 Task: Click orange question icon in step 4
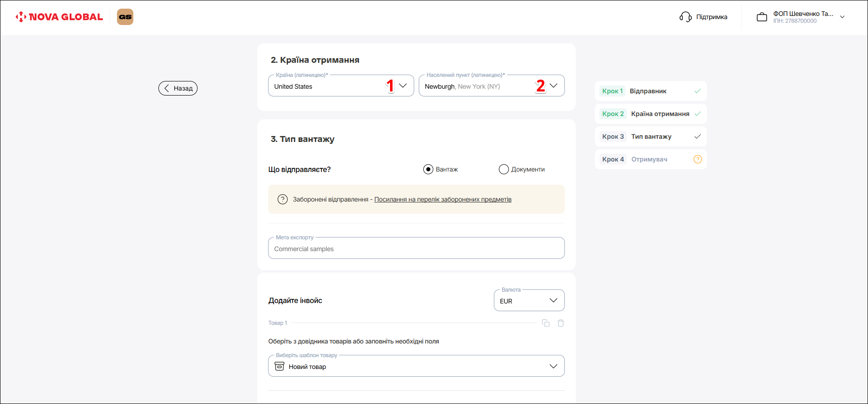click(x=697, y=159)
